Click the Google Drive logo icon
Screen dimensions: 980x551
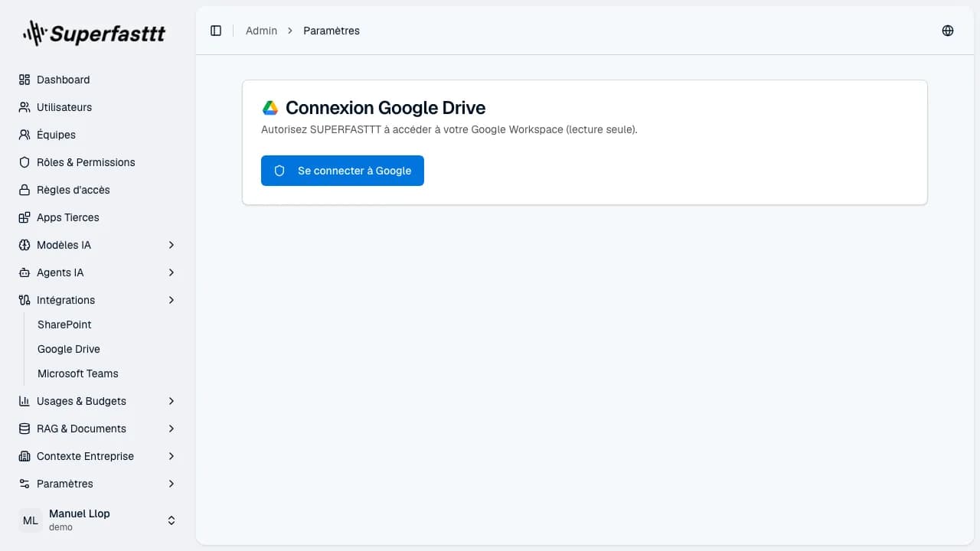click(270, 108)
